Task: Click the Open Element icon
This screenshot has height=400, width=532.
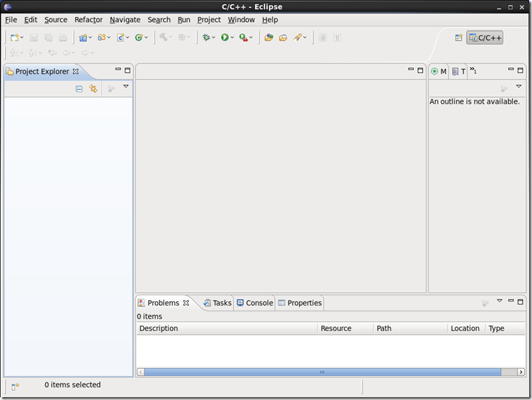Action: (x=268, y=38)
